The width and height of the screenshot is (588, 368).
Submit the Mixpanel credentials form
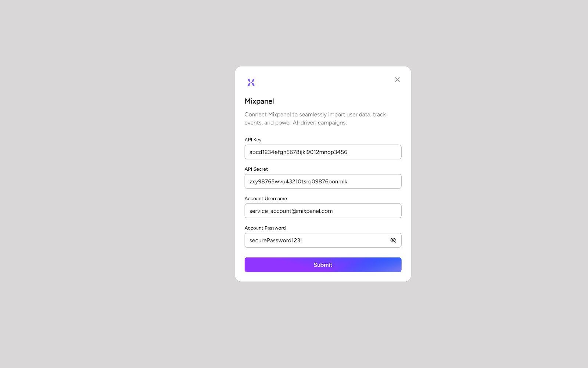[323, 265]
